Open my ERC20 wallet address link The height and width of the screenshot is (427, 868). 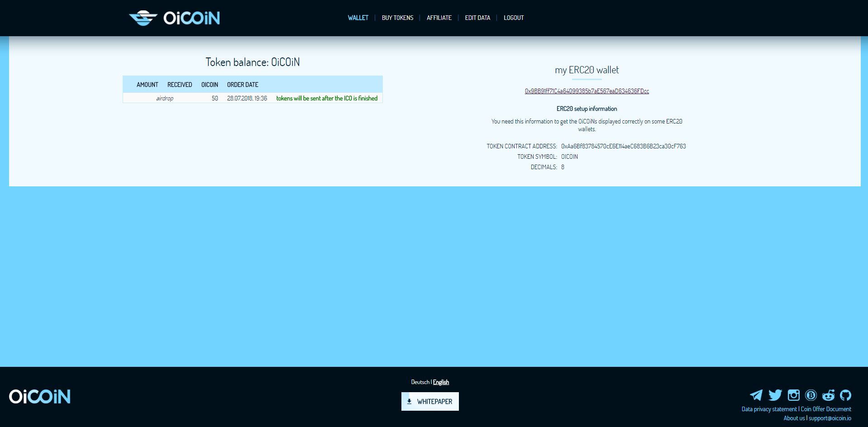pyautogui.click(x=587, y=91)
